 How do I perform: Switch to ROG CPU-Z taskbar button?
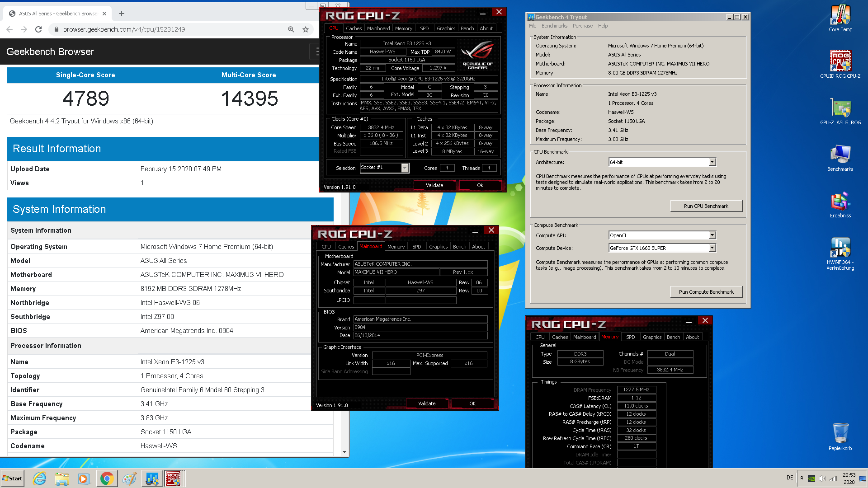point(173,479)
